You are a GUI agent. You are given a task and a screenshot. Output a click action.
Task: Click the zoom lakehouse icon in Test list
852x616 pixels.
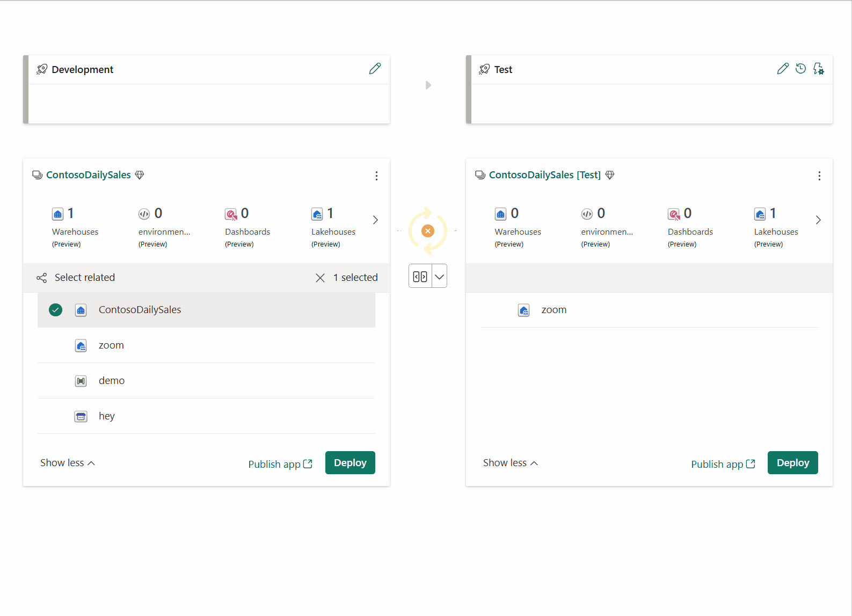pyautogui.click(x=523, y=310)
